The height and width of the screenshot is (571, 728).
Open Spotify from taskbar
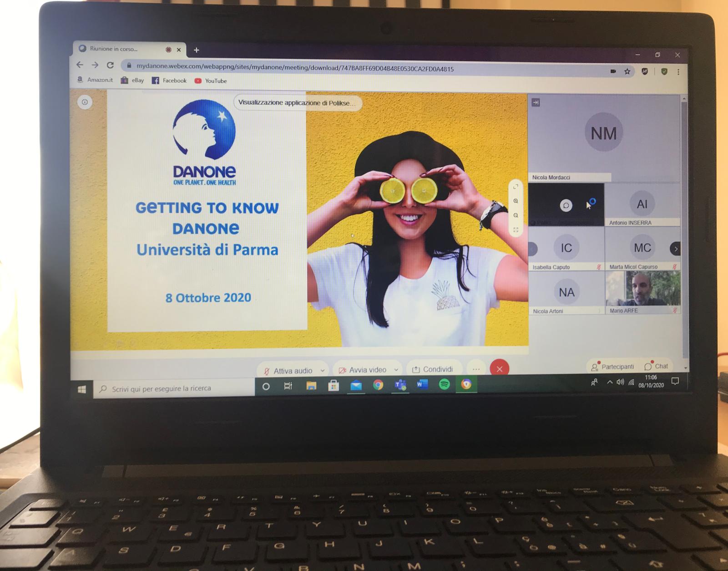coord(445,385)
